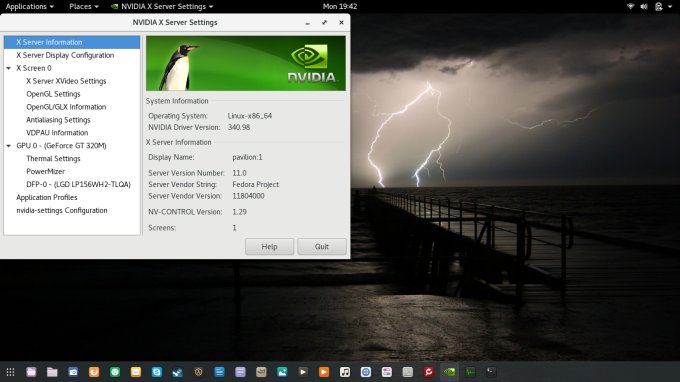Click the NVIDIA penguin banner image

[246, 63]
